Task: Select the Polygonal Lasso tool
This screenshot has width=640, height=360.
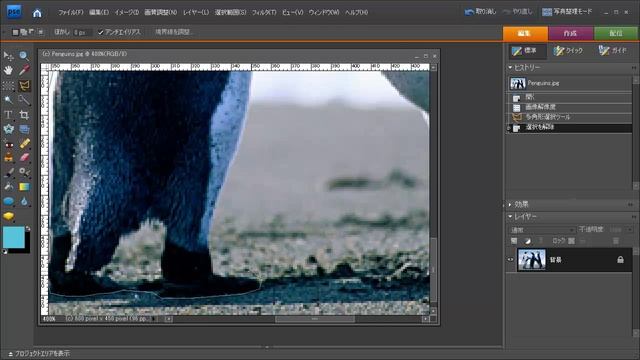Action: coord(24,85)
